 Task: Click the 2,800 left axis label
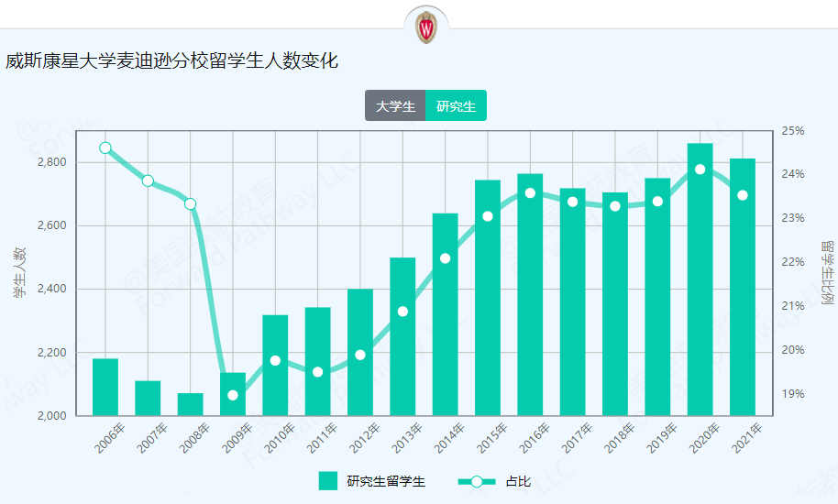pyautogui.click(x=52, y=162)
